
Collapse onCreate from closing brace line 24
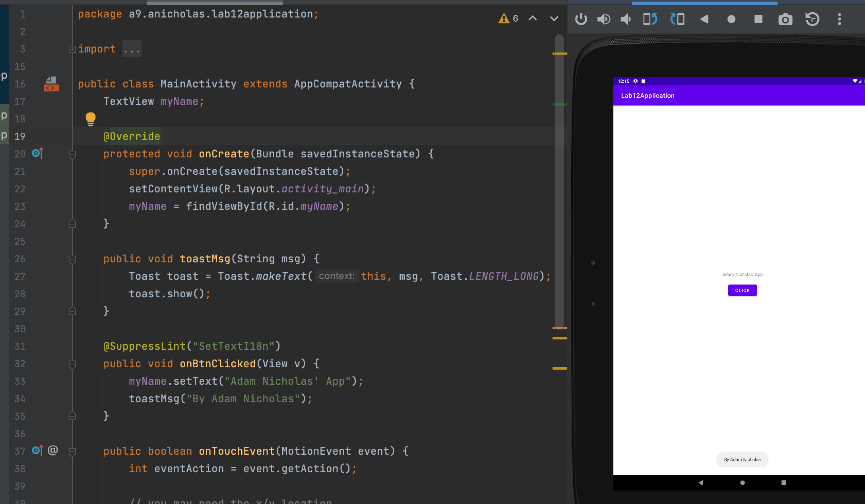coord(72,223)
